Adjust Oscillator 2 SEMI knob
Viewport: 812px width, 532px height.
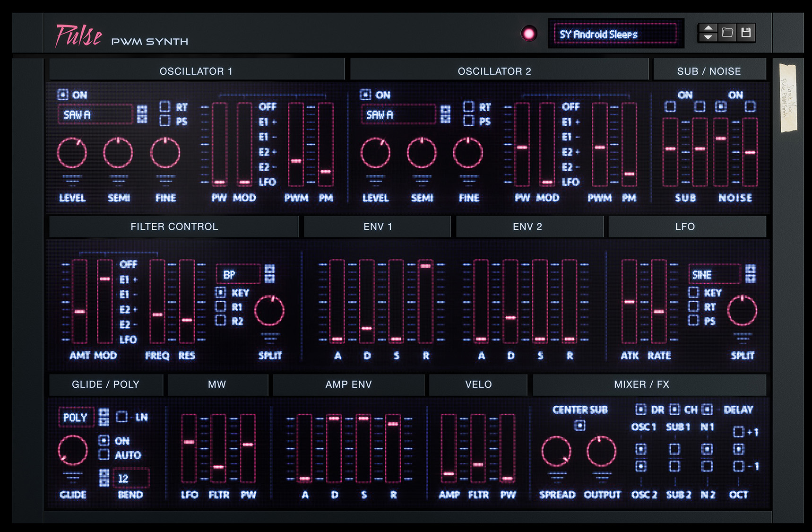[x=422, y=153]
